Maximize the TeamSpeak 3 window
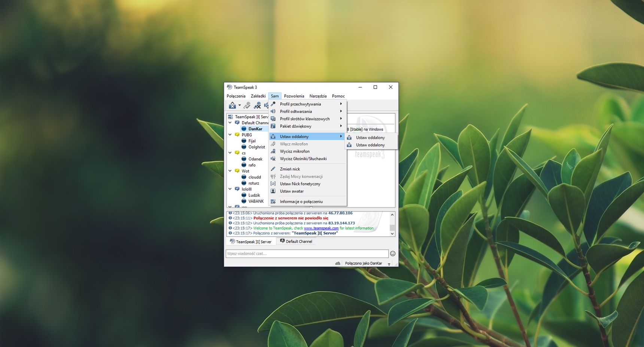644x347 pixels. [375, 87]
